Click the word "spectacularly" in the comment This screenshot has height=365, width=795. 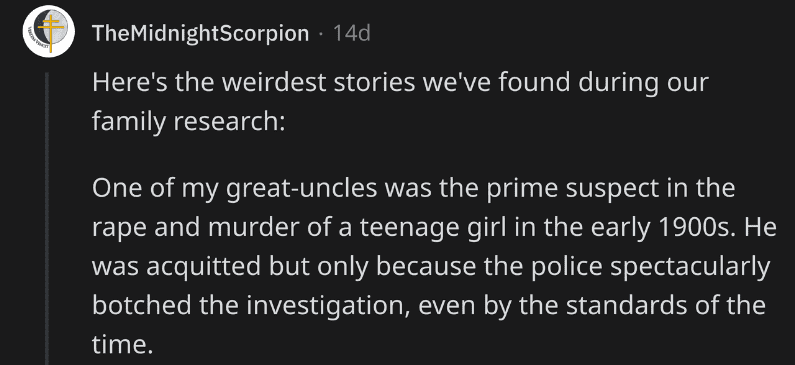[690, 267]
